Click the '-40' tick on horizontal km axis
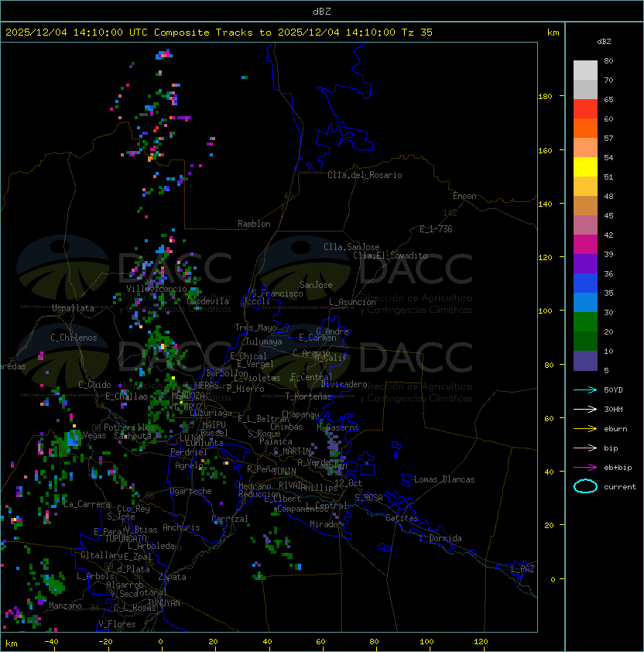 (51, 642)
